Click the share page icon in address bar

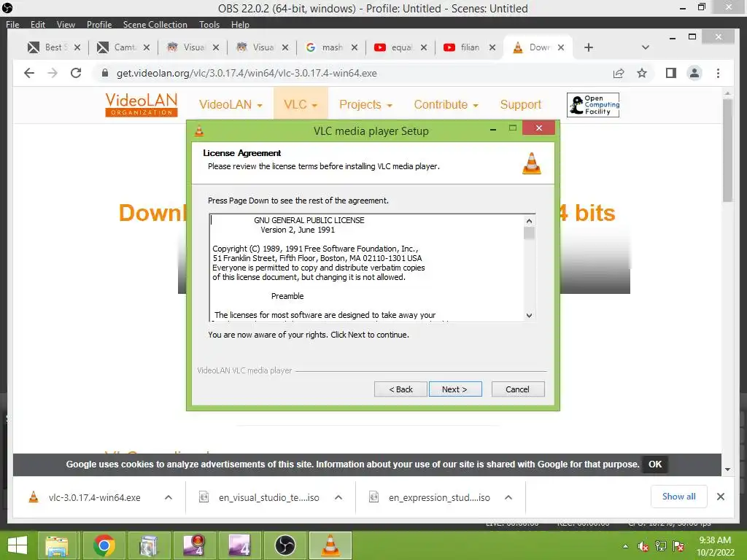tap(619, 73)
